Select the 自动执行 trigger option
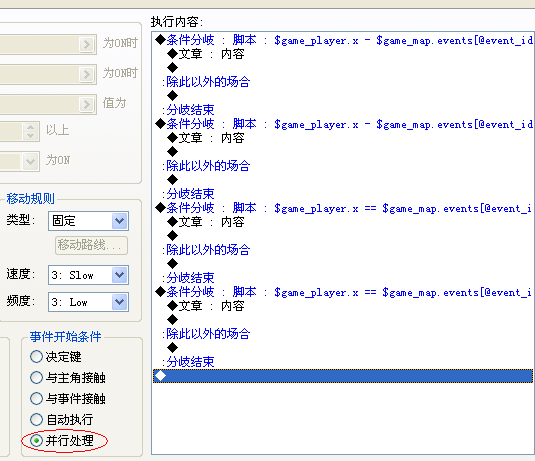Image resolution: width=535 pixels, height=461 pixels. click(x=62, y=420)
